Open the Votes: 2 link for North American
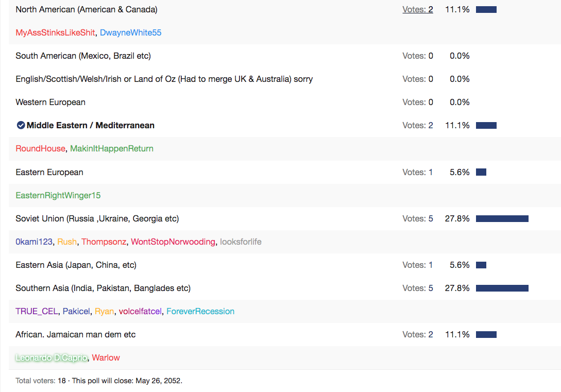Viewport: 561px width, 392px height. pyautogui.click(x=417, y=10)
